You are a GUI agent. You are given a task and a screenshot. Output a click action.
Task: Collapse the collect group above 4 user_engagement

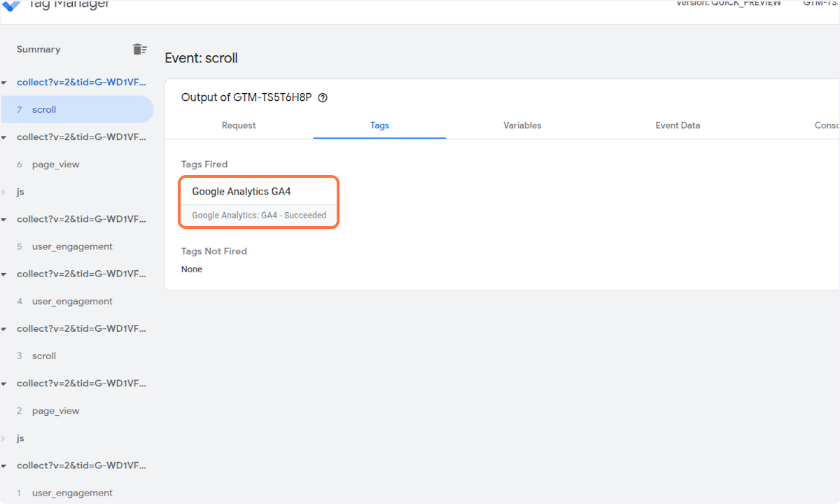pos(4,274)
